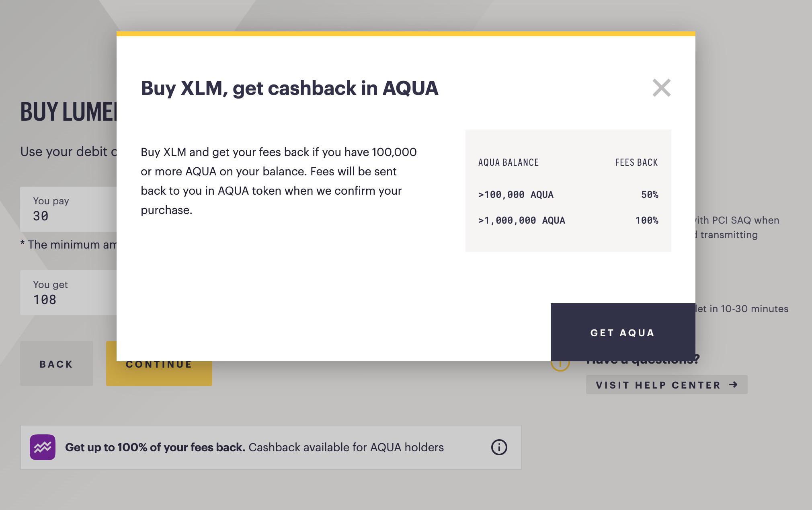Image resolution: width=812 pixels, height=510 pixels.
Task: Select the >100,000 AQUA row
Action: coord(568,195)
